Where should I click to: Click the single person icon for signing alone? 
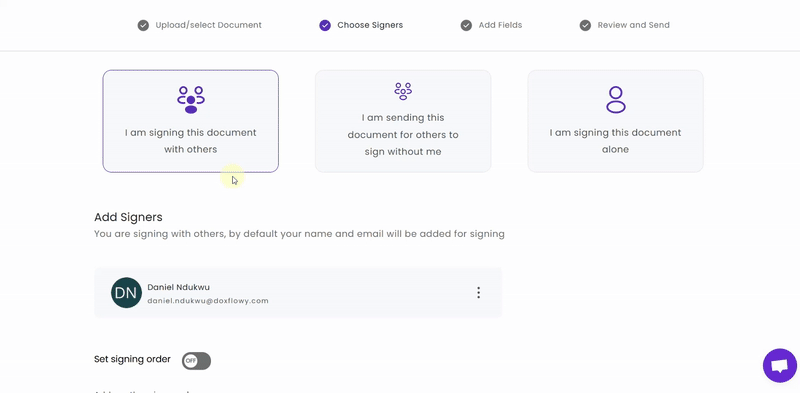tap(616, 100)
